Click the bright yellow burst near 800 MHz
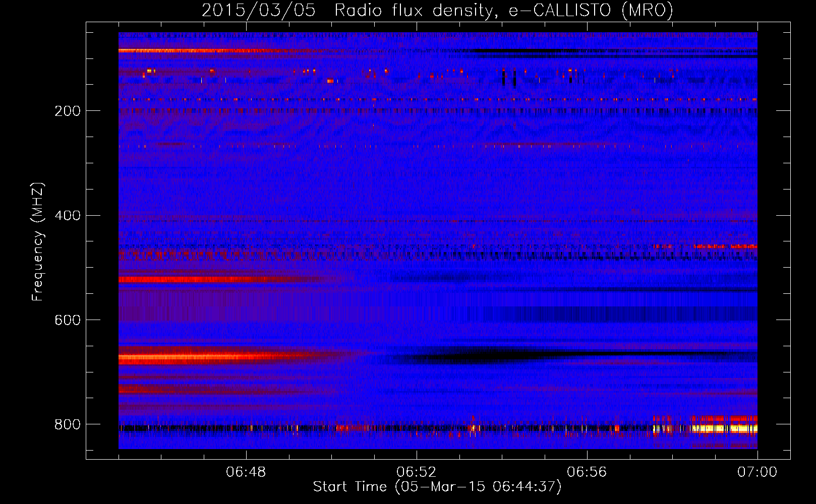The width and height of the screenshot is (816, 504). pyautogui.click(x=724, y=429)
